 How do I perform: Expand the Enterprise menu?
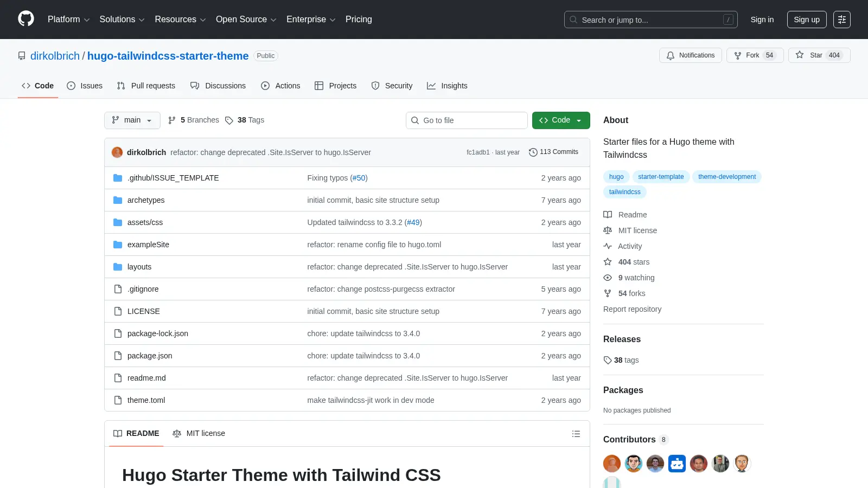(311, 20)
